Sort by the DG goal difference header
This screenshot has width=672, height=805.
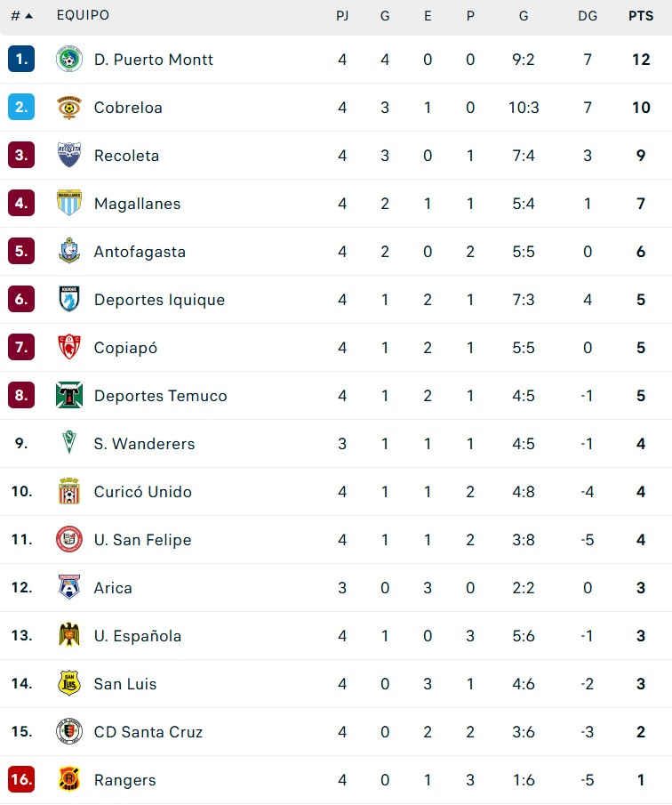point(588,16)
